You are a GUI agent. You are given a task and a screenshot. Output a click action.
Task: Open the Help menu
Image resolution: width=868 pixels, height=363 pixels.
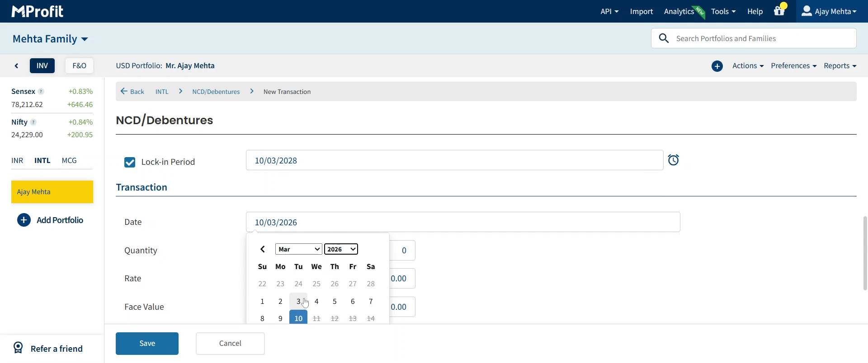[x=755, y=11]
